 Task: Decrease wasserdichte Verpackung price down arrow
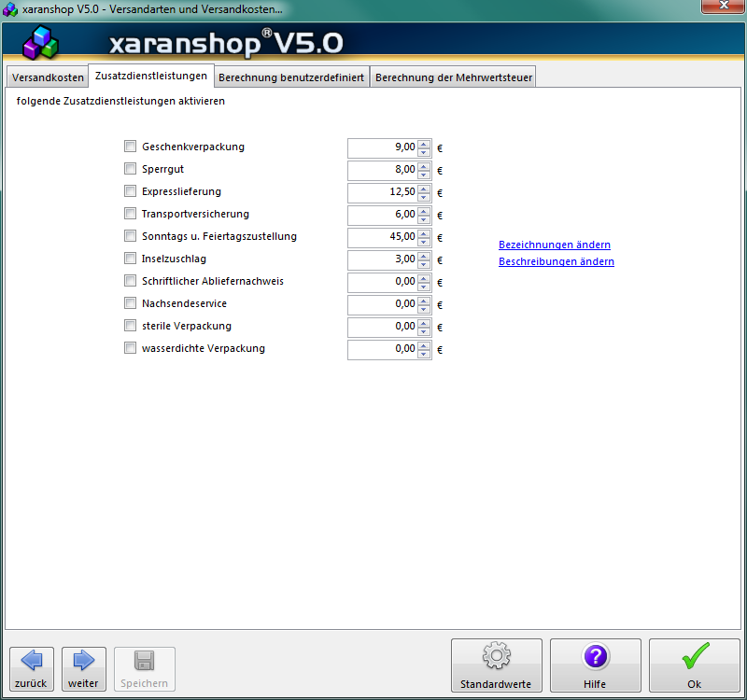click(424, 354)
